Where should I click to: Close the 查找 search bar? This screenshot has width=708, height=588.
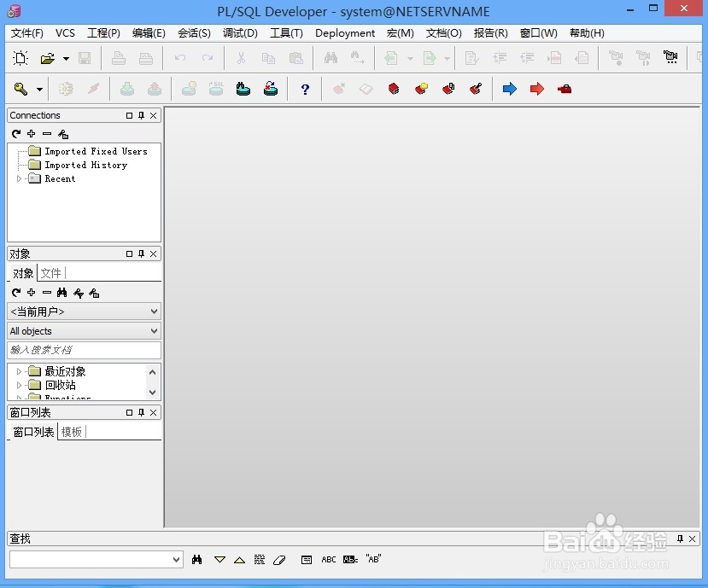click(692, 539)
